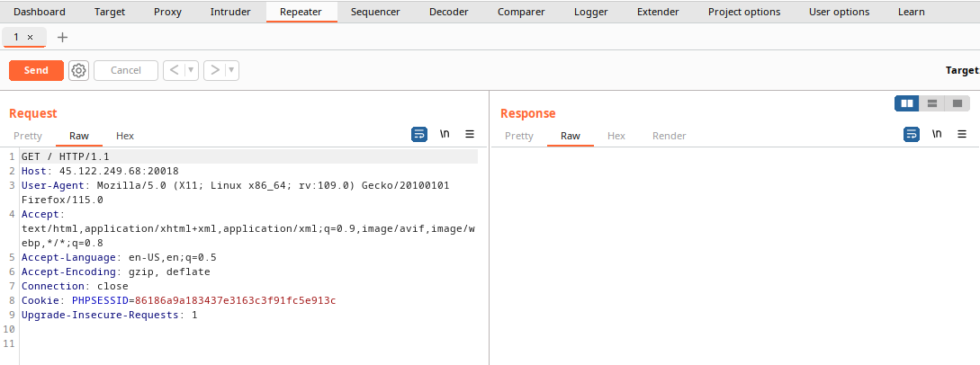
Task: Select top-bottom split layout icon
Action: pos(932,103)
